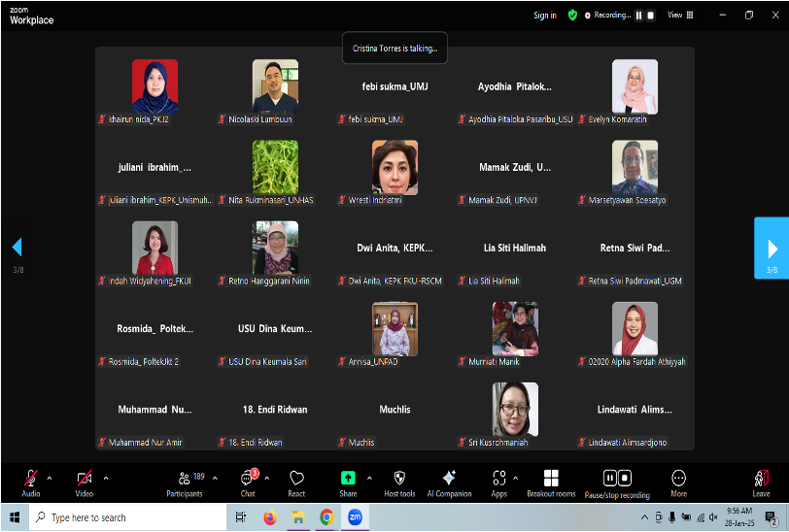
Task: Expand the video options arrow
Action: coord(106,478)
